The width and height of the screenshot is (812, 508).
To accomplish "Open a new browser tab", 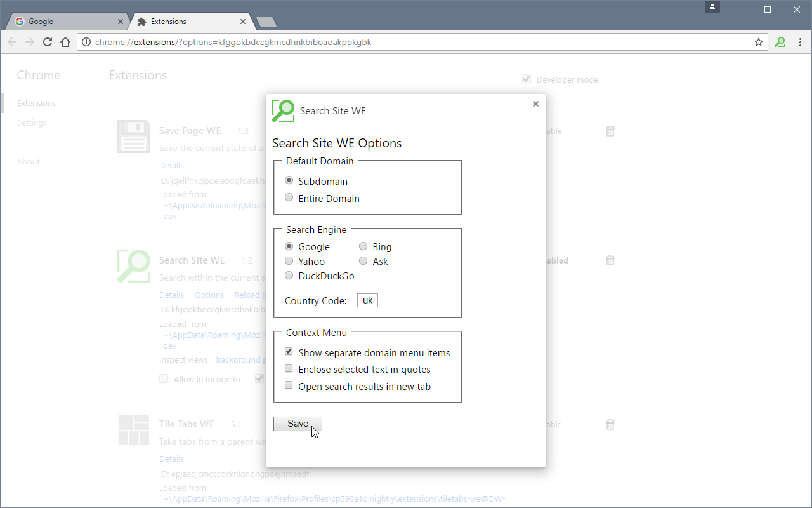I will coord(266,22).
